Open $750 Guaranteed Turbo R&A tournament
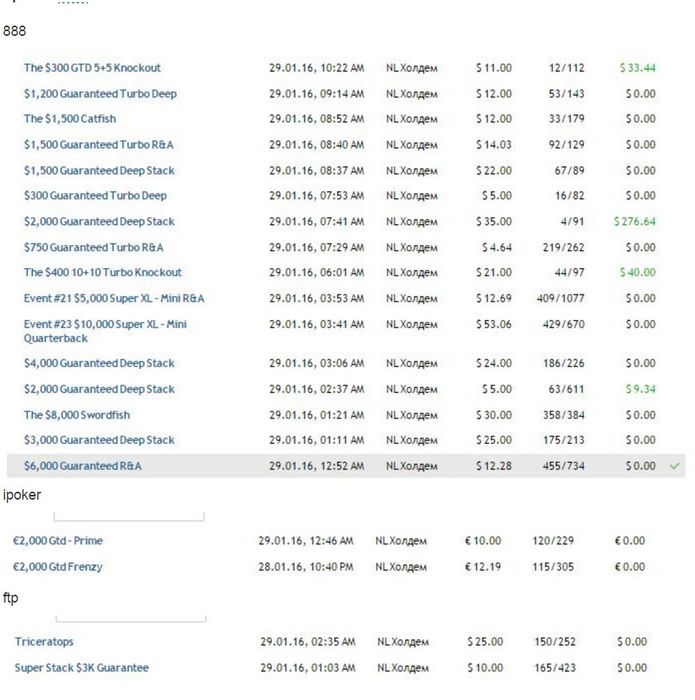 (x=93, y=247)
